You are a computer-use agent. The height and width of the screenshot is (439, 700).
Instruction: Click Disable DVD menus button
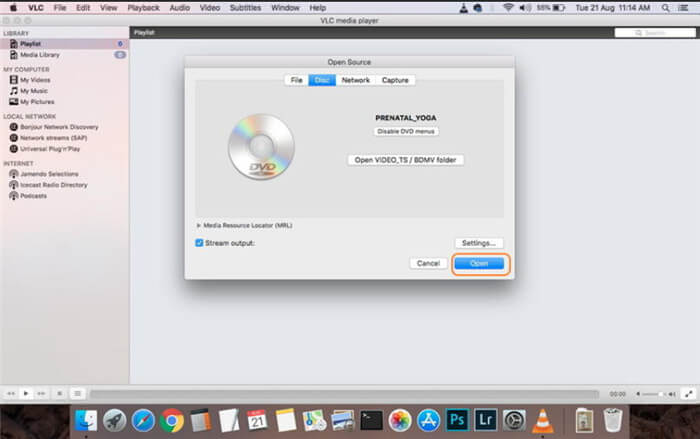[x=406, y=131]
